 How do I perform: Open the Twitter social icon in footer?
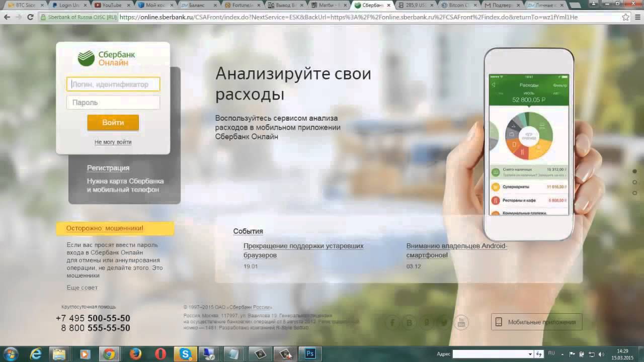click(x=444, y=322)
